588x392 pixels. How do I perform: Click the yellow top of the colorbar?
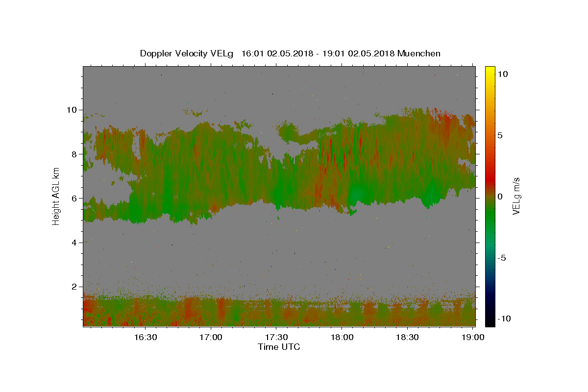[490, 71]
